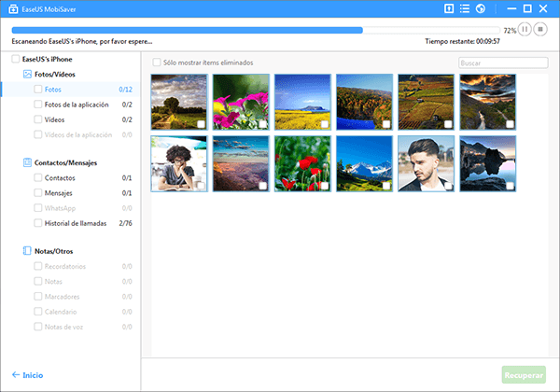
Task: Select the autumn forest lake photo
Action: pyautogui.click(x=364, y=102)
